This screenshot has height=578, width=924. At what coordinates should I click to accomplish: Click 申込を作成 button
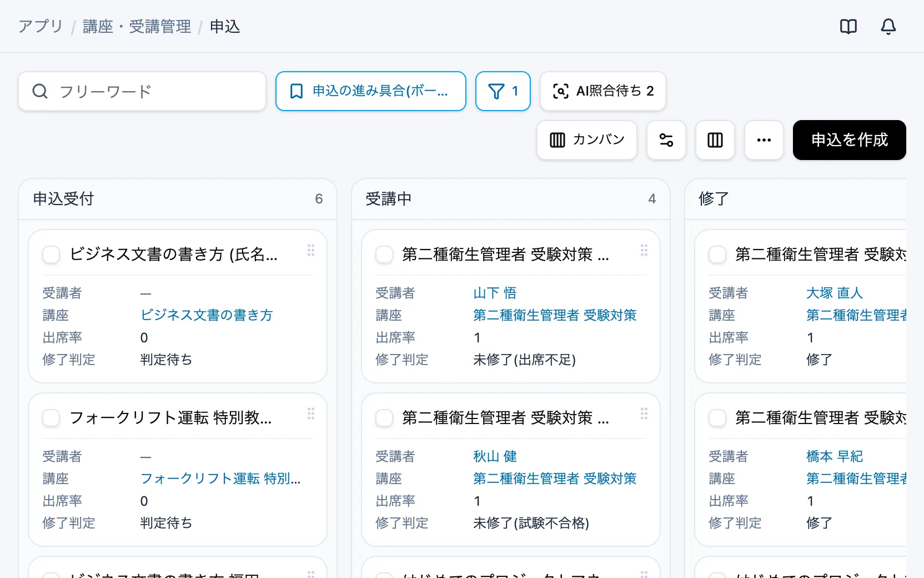tap(850, 140)
